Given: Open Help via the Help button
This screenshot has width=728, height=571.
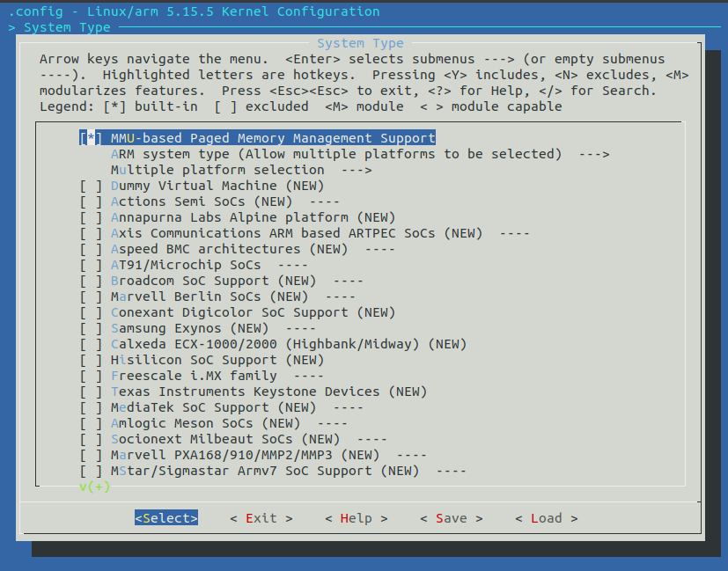Looking at the screenshot, I should point(357,518).
